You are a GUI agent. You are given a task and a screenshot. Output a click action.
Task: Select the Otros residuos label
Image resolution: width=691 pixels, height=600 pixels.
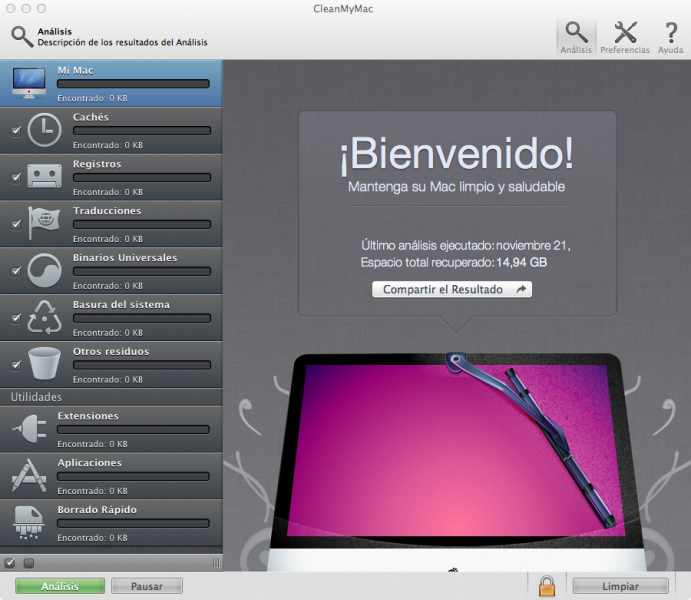point(111,352)
